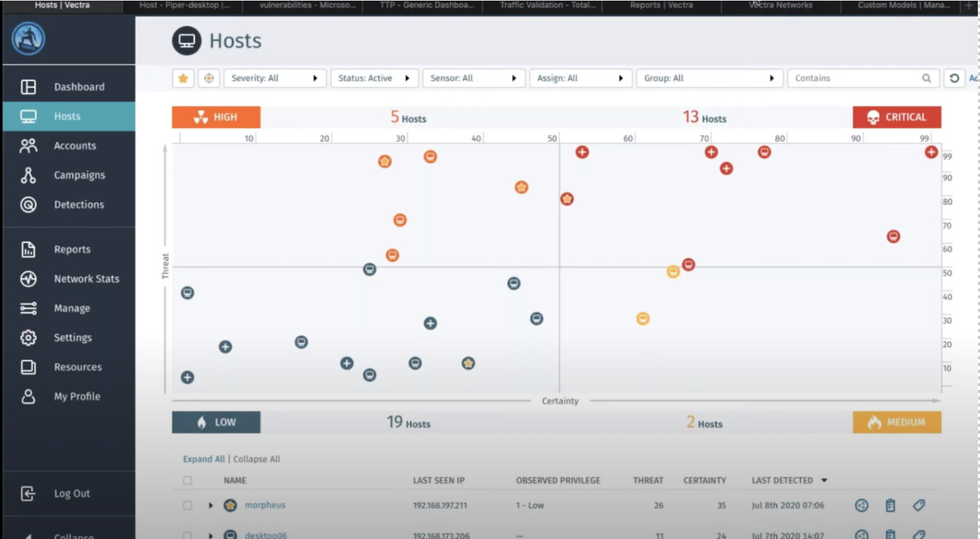Click the Collapse All link
The height and width of the screenshot is (539, 980).
(x=257, y=459)
